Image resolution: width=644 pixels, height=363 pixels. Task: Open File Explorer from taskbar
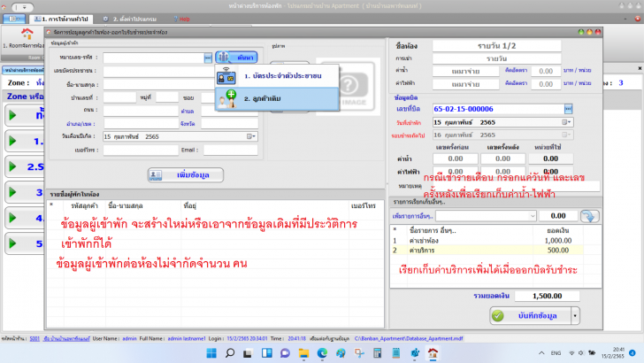tap(303, 353)
